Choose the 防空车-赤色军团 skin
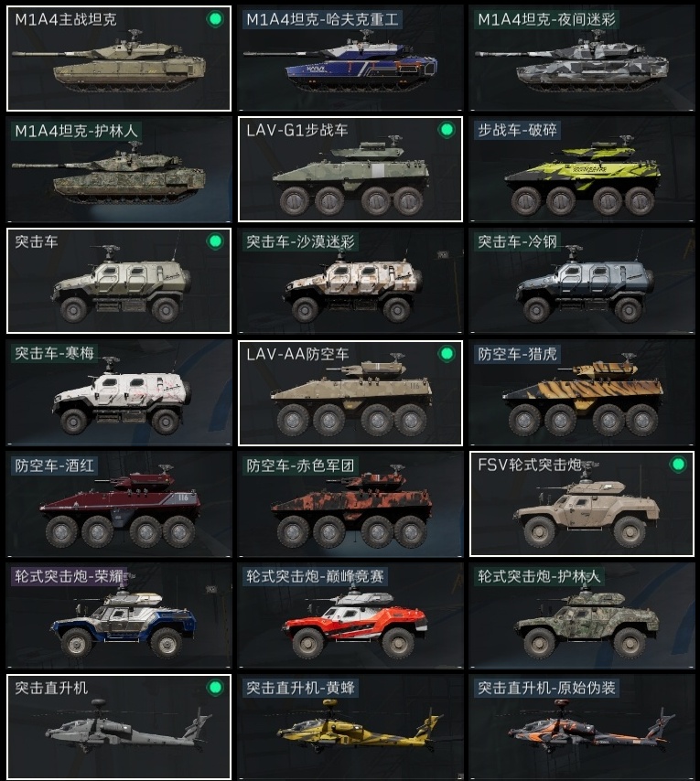 pyautogui.click(x=350, y=504)
